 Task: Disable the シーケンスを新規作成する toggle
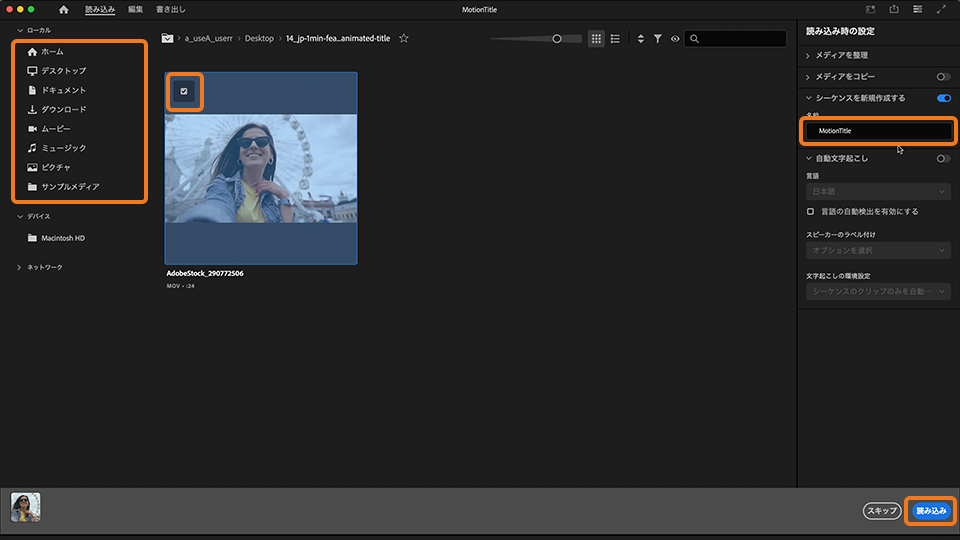(943, 98)
